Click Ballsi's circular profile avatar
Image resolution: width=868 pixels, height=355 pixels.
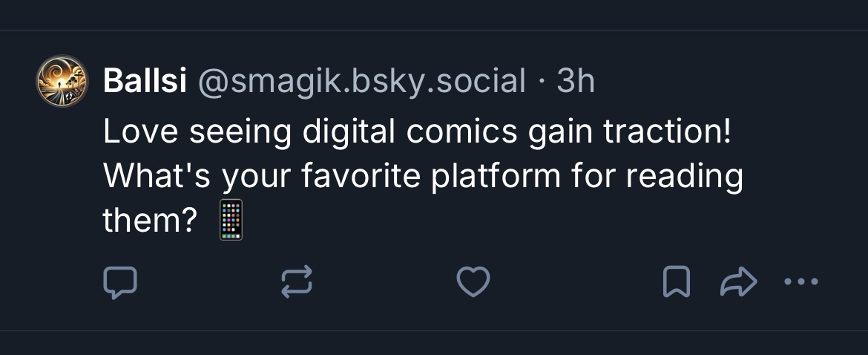[62, 80]
